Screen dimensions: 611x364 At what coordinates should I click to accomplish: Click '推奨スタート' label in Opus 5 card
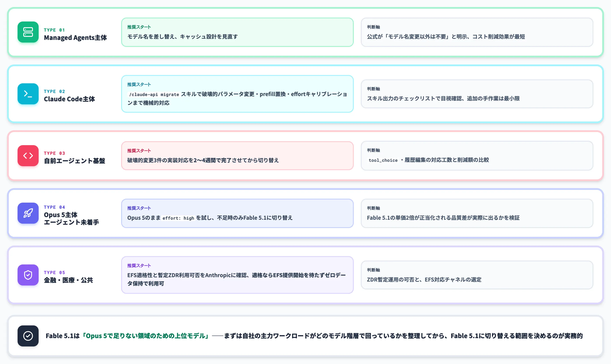point(139,208)
